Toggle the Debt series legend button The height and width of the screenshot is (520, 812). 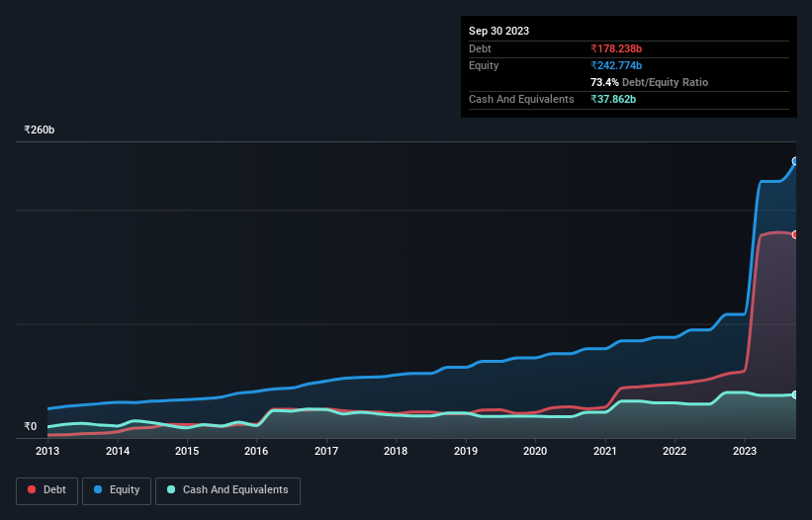click(x=47, y=490)
